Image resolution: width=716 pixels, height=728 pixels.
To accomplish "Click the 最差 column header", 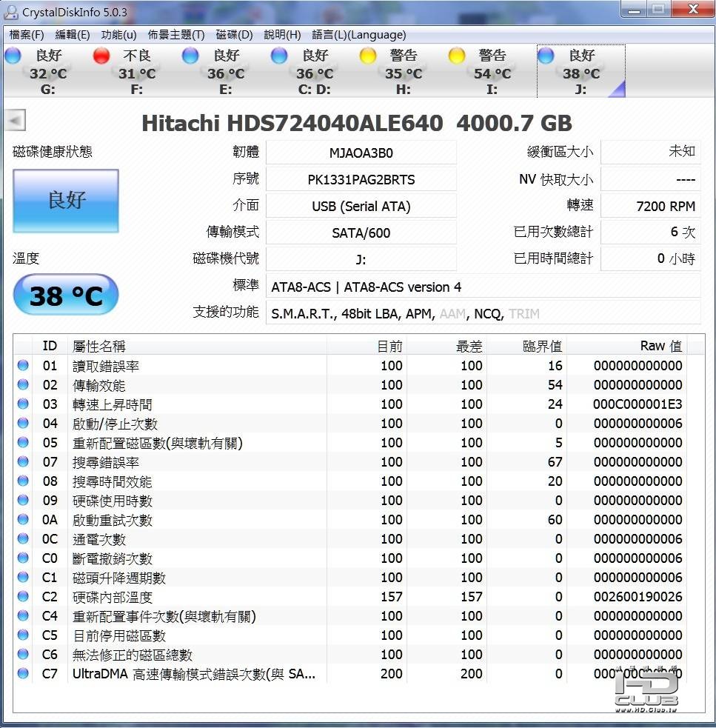I will click(446, 346).
